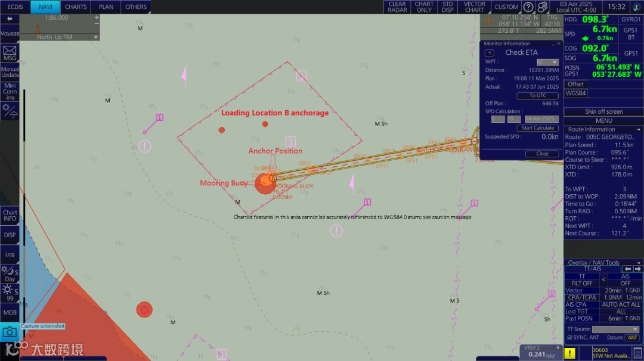The width and height of the screenshot is (644, 361).
Task: Open the CHARTS tab
Action: point(76,7)
